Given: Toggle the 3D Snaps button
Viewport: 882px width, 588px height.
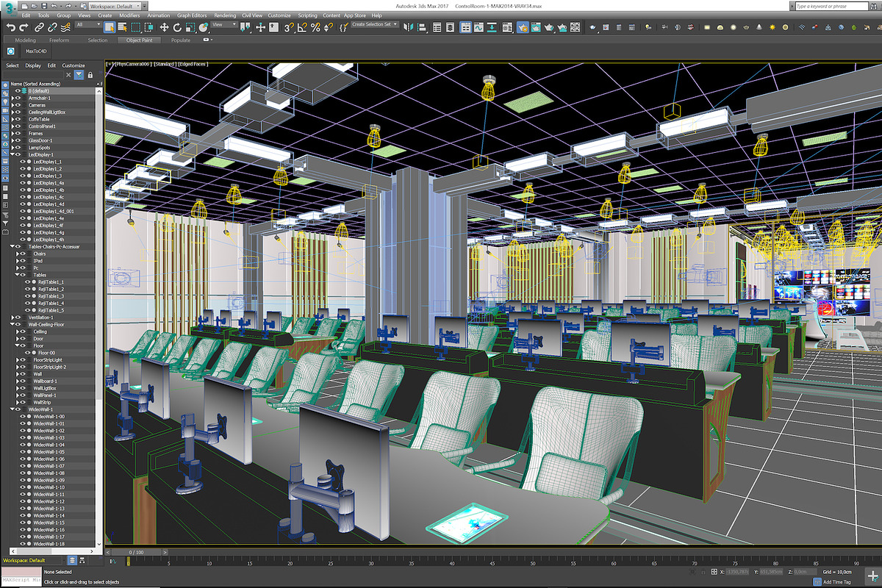Looking at the screenshot, I should tap(290, 26).
